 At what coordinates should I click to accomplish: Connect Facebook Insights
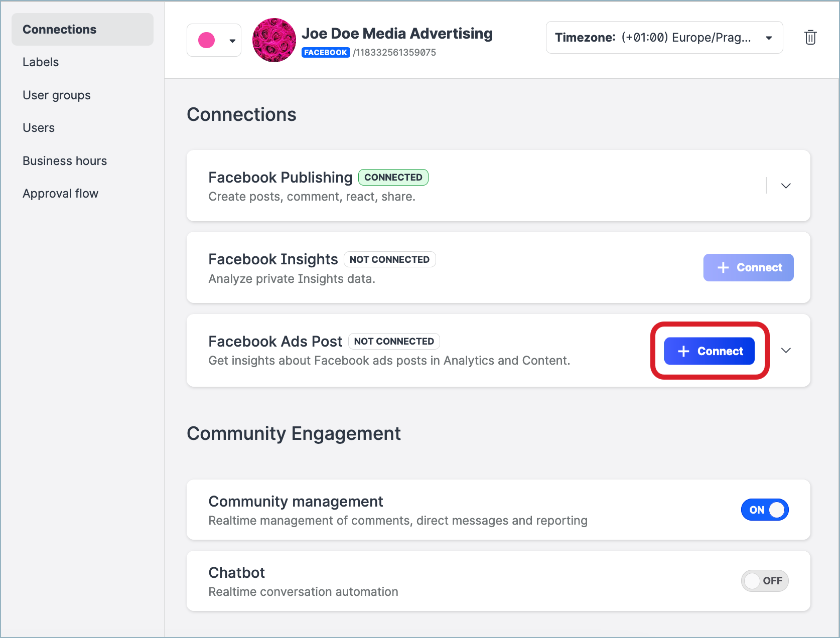click(748, 267)
